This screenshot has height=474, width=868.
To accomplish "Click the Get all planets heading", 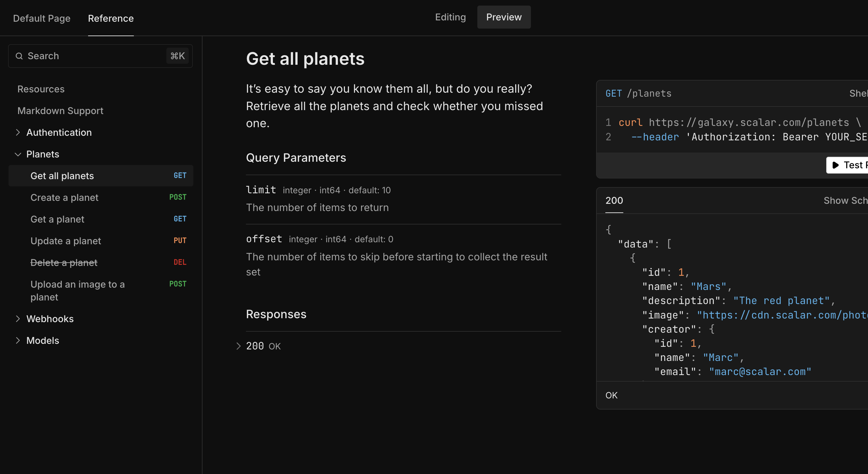I will coord(305,59).
